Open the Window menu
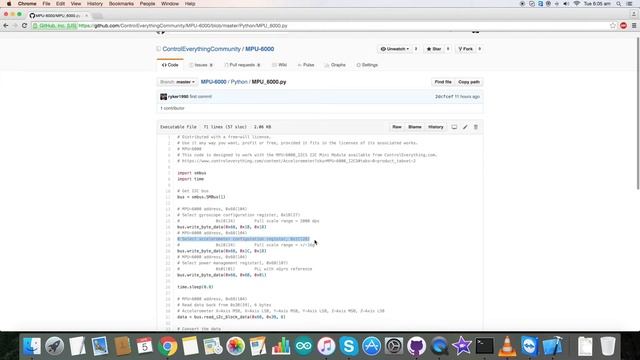The height and width of the screenshot is (360, 640). point(170,4)
